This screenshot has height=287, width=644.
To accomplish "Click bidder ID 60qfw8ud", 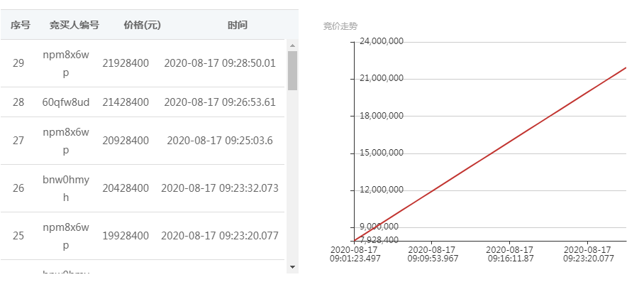I will pyautogui.click(x=66, y=102).
